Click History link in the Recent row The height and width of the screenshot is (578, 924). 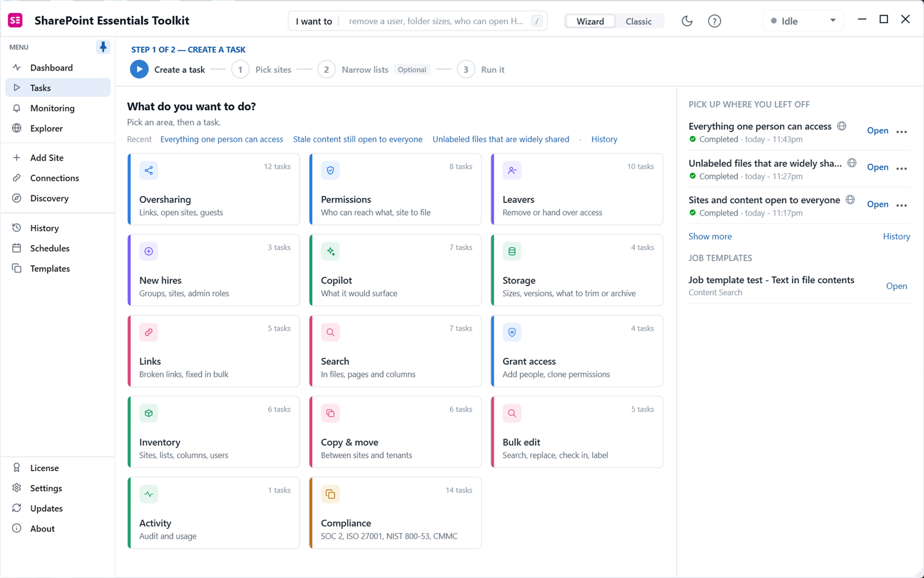(604, 139)
